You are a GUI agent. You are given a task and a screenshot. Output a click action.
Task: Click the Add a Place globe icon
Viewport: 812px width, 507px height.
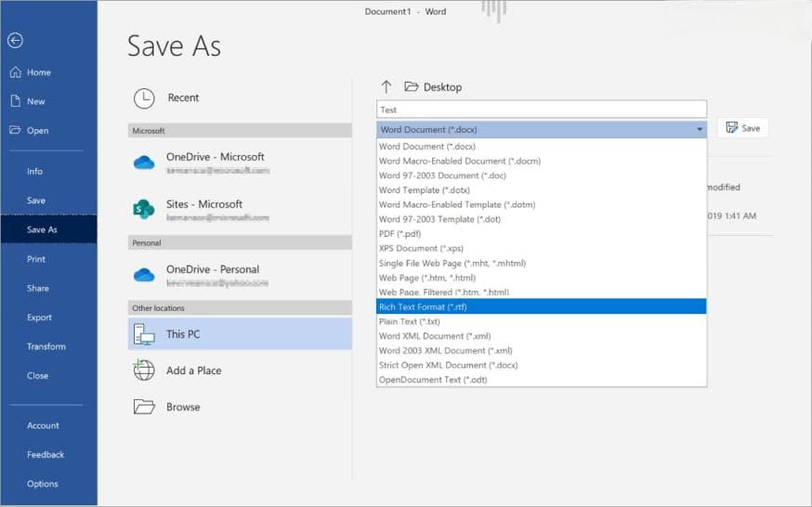tap(143, 370)
